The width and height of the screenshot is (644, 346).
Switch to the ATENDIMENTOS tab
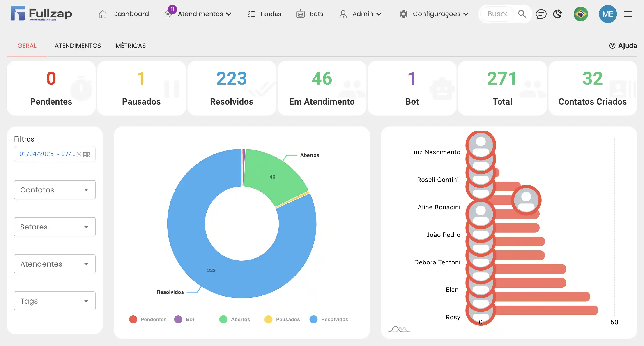click(x=78, y=46)
